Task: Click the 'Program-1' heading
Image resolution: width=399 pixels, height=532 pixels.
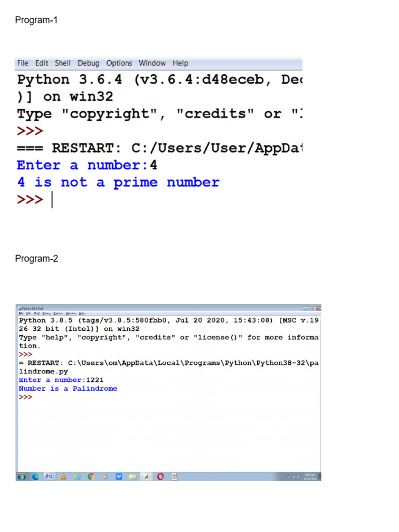Action: (36, 20)
